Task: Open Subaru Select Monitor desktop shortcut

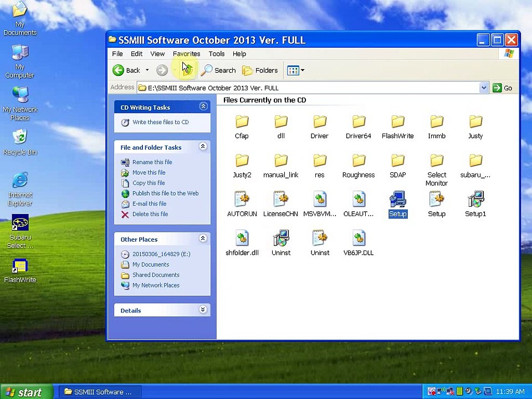Action: [20, 224]
